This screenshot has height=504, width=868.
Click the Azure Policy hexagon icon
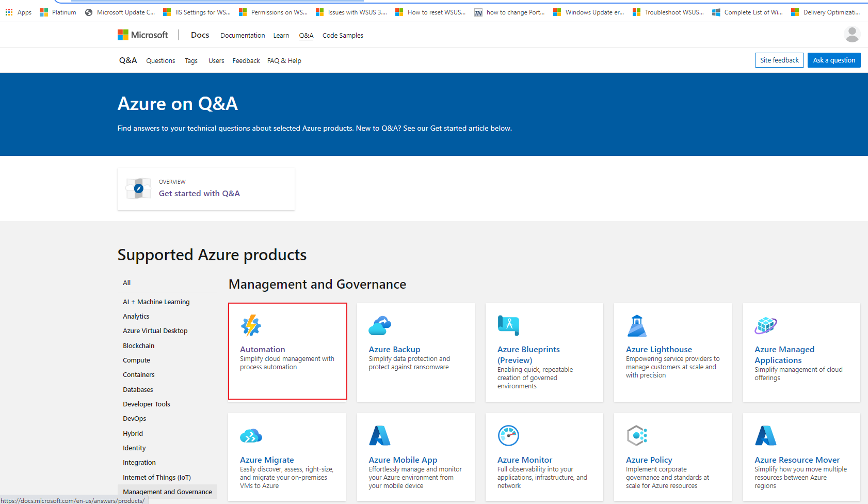(x=637, y=436)
